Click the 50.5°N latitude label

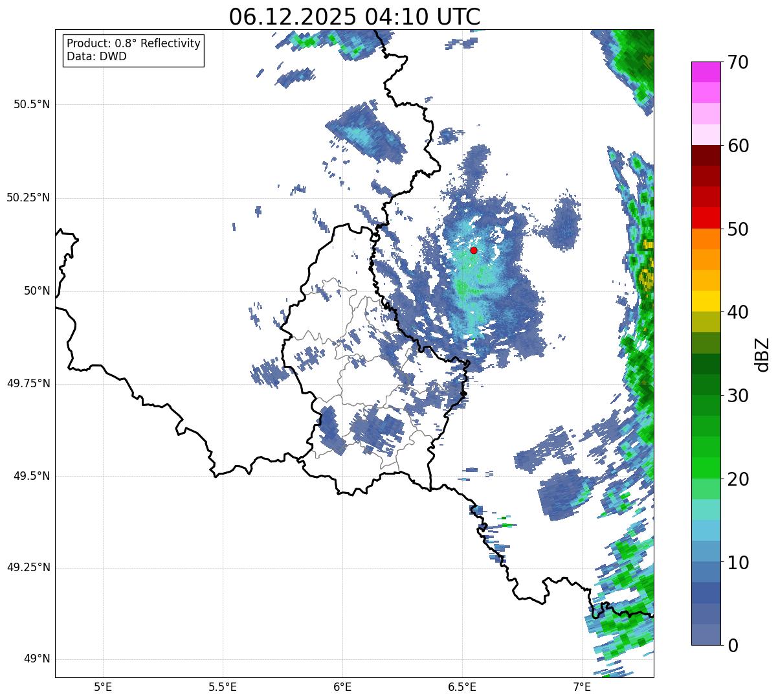(32, 104)
